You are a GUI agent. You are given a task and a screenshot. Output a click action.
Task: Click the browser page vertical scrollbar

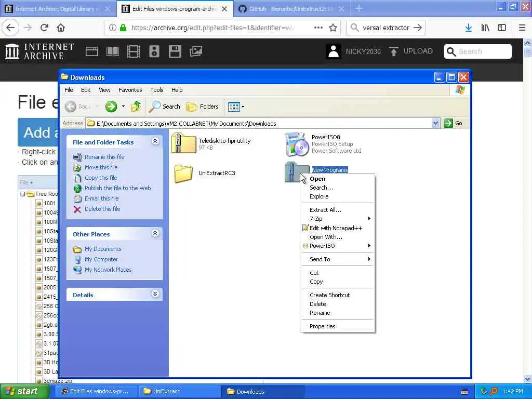tap(528, 210)
